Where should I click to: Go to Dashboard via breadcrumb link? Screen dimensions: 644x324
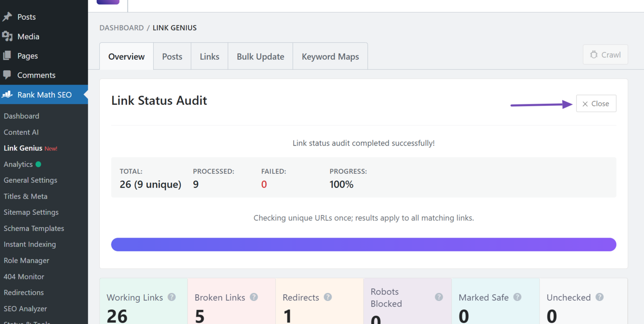point(121,28)
